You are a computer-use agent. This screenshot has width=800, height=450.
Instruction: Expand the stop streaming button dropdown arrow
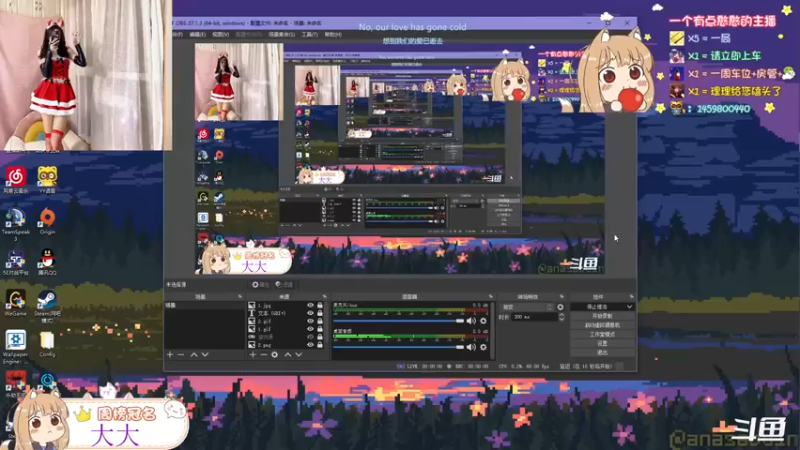630,307
